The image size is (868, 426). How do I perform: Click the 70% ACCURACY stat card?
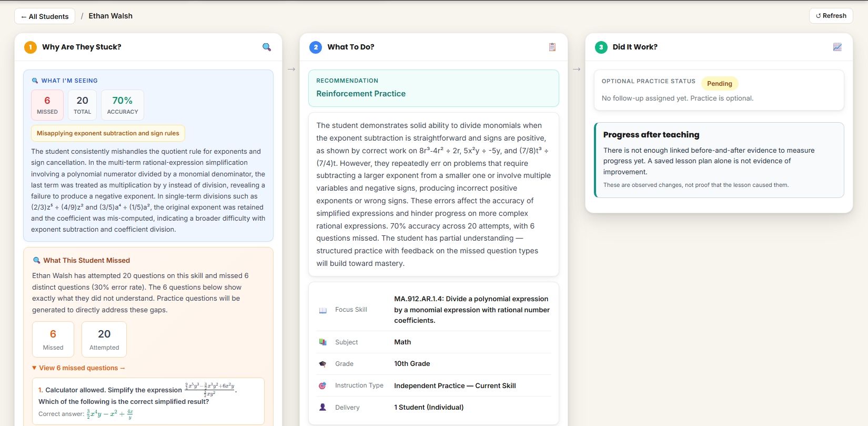123,105
